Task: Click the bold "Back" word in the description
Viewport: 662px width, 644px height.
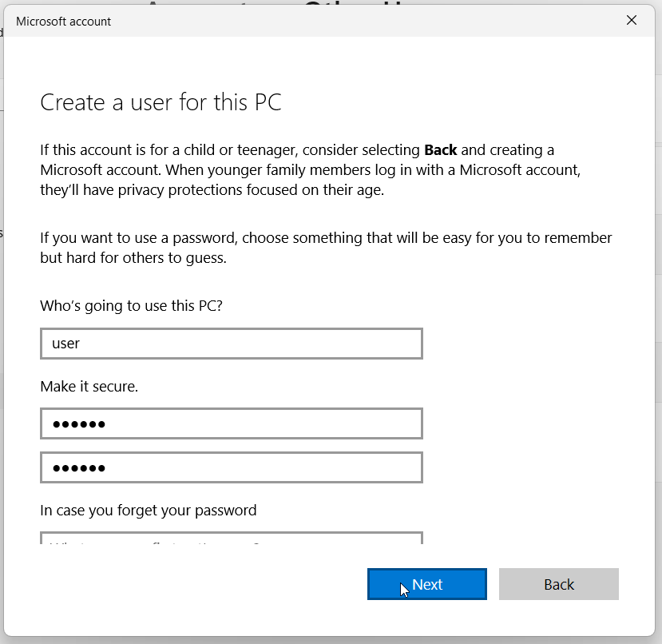Action: click(x=440, y=150)
